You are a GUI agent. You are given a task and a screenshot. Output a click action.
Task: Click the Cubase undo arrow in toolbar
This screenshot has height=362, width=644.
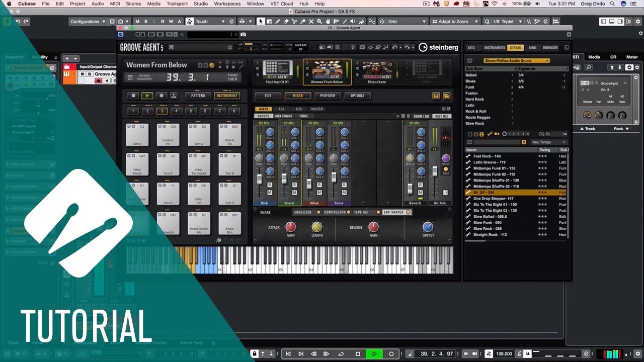pyautogui.click(x=18, y=22)
